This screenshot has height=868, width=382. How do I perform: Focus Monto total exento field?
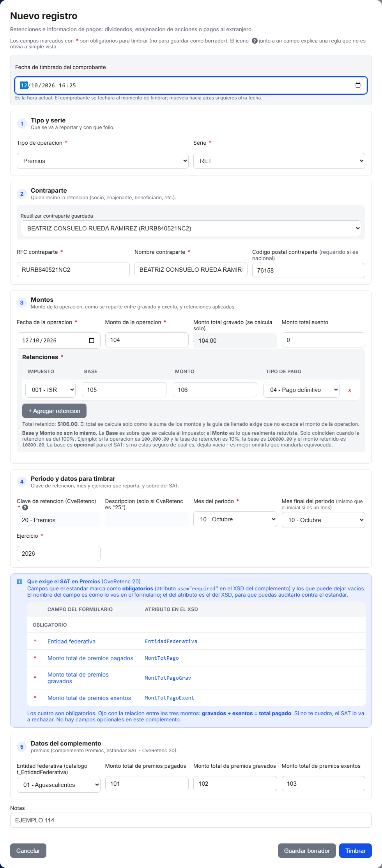(324, 340)
